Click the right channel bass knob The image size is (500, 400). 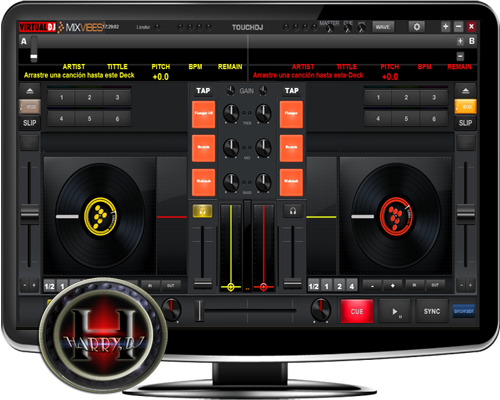tap(263, 182)
